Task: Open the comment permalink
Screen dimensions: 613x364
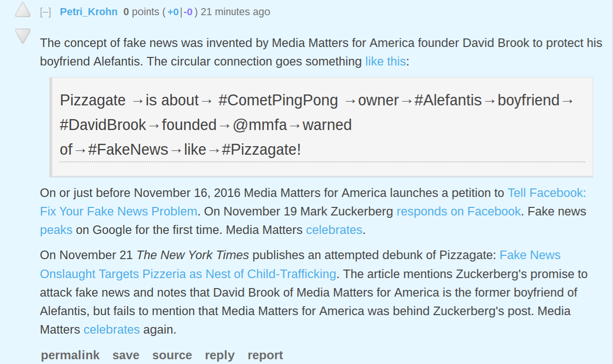Action: tap(70, 355)
